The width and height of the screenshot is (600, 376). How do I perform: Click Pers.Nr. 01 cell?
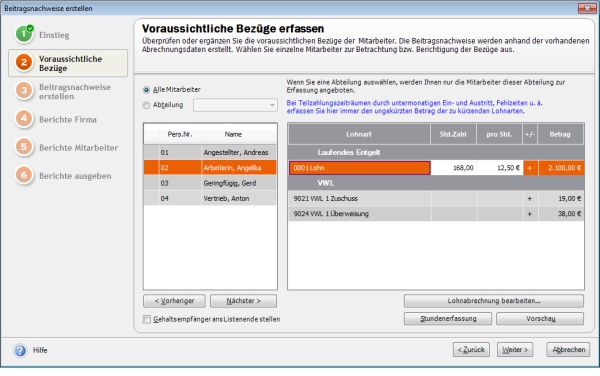180,152
